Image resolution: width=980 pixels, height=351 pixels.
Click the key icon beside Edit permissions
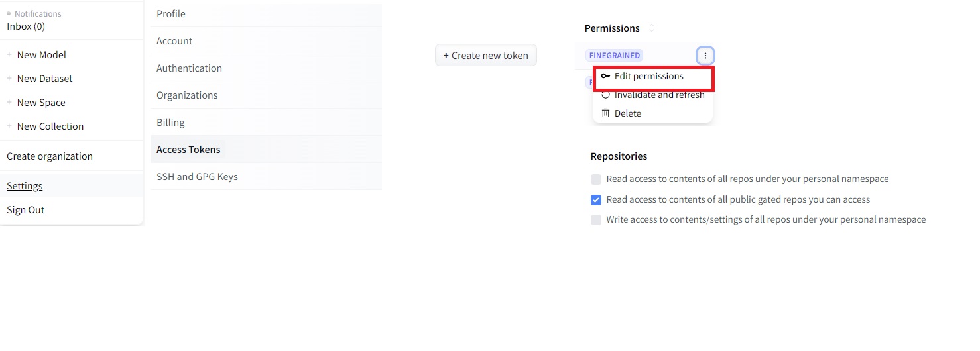click(605, 76)
